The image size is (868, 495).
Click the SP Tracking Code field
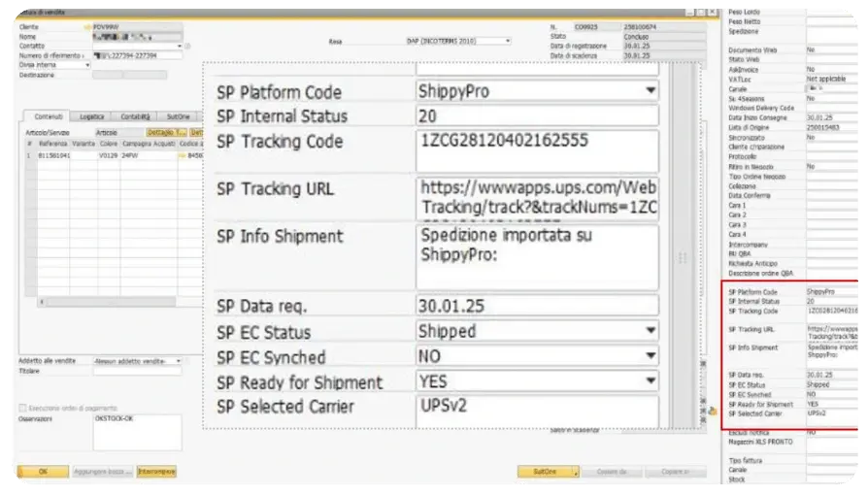coord(537,150)
